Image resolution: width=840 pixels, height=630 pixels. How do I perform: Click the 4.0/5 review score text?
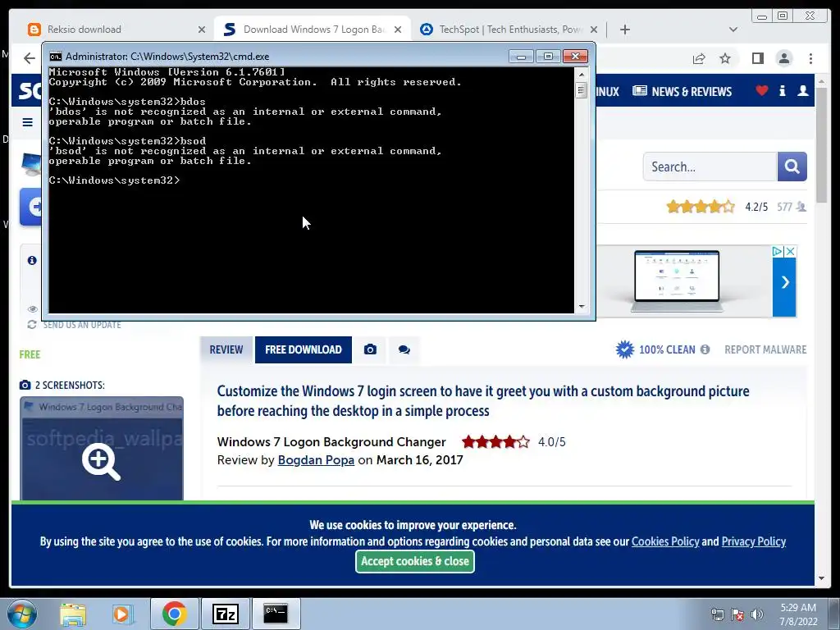coord(552,442)
